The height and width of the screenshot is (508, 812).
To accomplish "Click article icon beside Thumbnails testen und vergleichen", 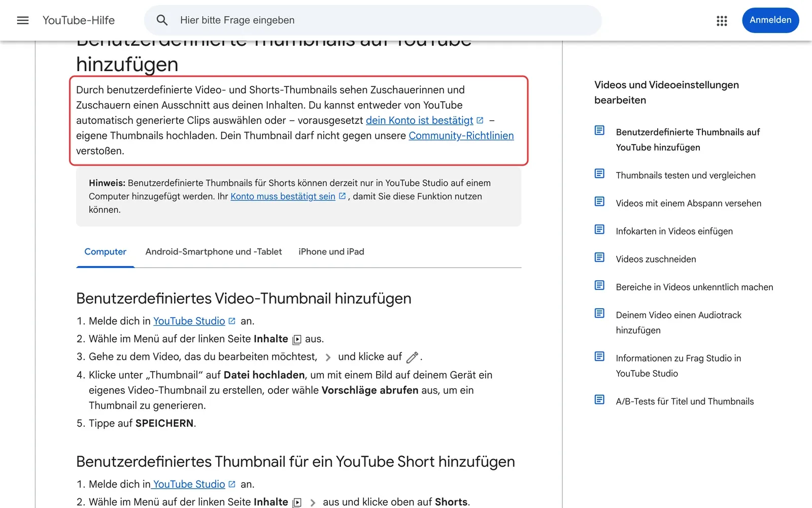I will [599, 174].
